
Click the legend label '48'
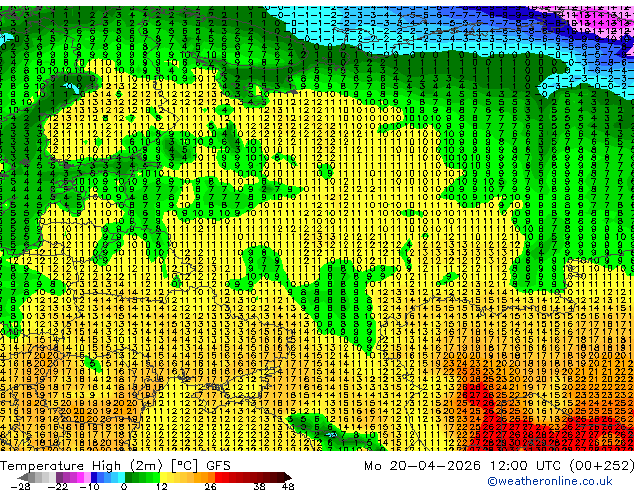point(288,486)
